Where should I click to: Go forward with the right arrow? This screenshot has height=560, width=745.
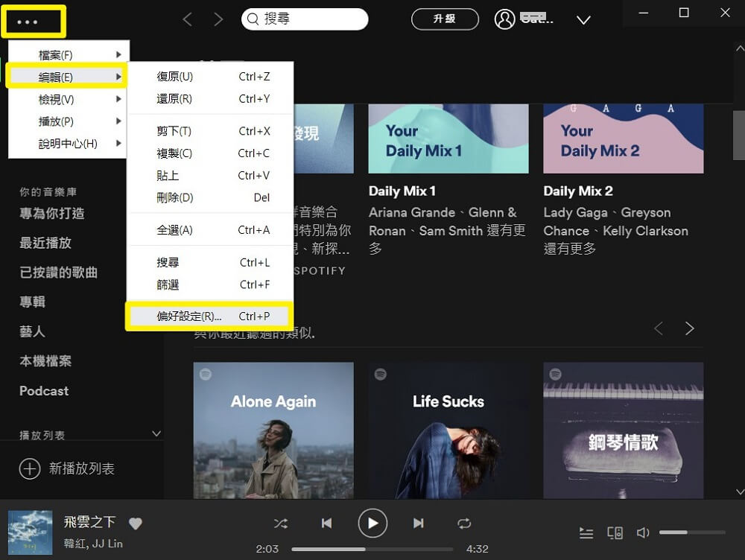coord(218,19)
